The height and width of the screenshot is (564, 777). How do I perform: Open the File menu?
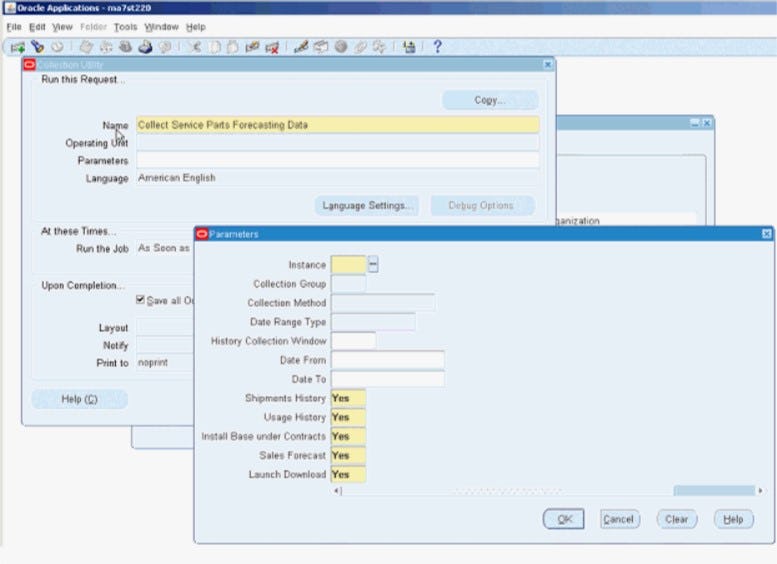14,27
